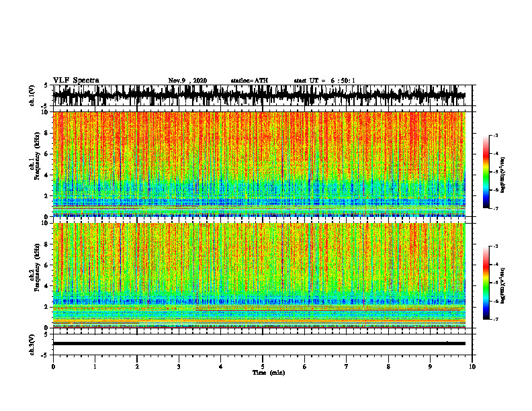Click the "5" tick on ch.1(V) axis
Viewport: 532px width, 411px height.
pyautogui.click(x=46, y=86)
